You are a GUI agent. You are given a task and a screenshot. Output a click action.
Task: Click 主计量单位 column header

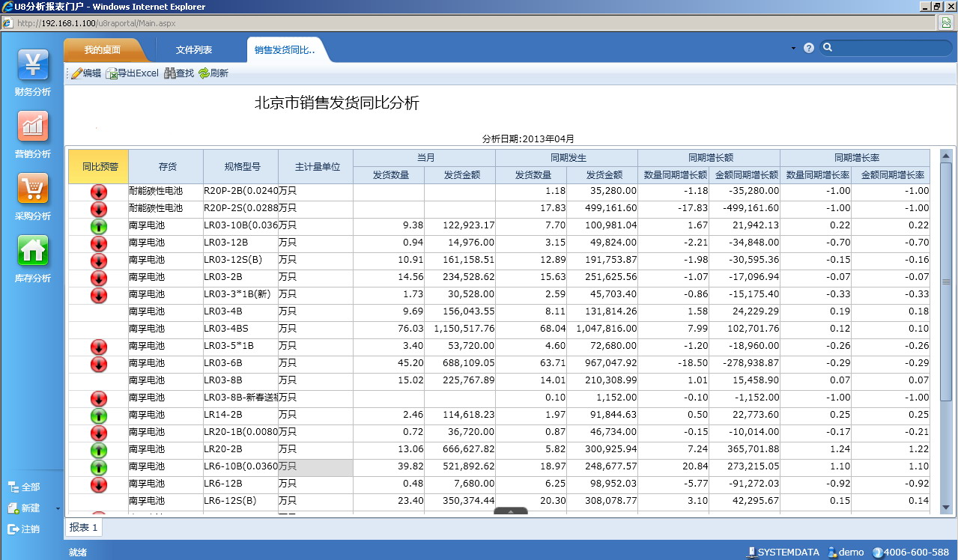click(x=316, y=167)
